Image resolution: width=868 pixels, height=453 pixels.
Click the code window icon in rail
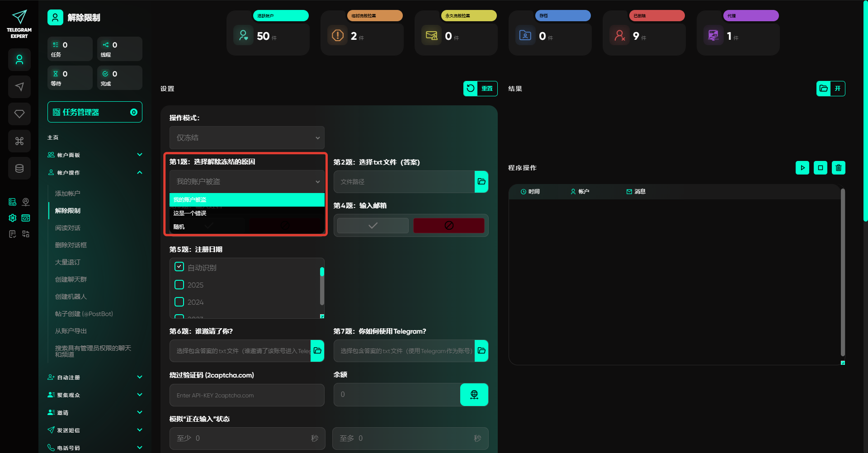tap(26, 218)
